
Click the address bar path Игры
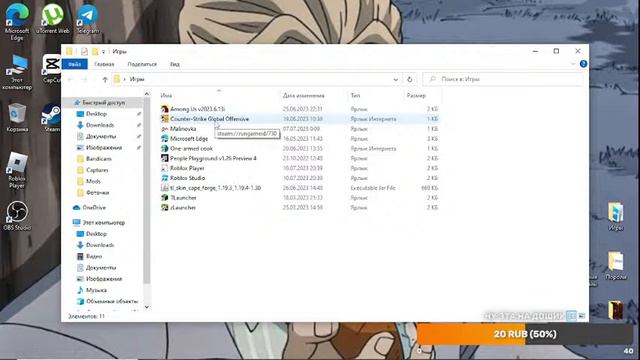[x=137, y=79]
